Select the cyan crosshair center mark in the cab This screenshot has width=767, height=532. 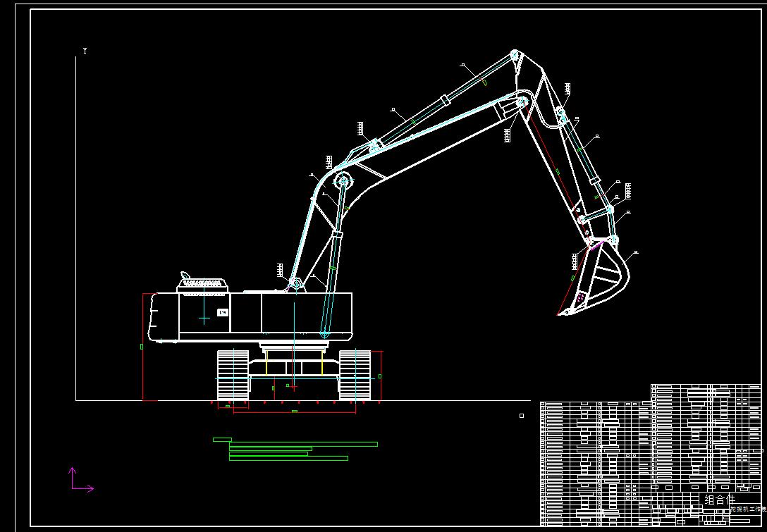click(204, 318)
